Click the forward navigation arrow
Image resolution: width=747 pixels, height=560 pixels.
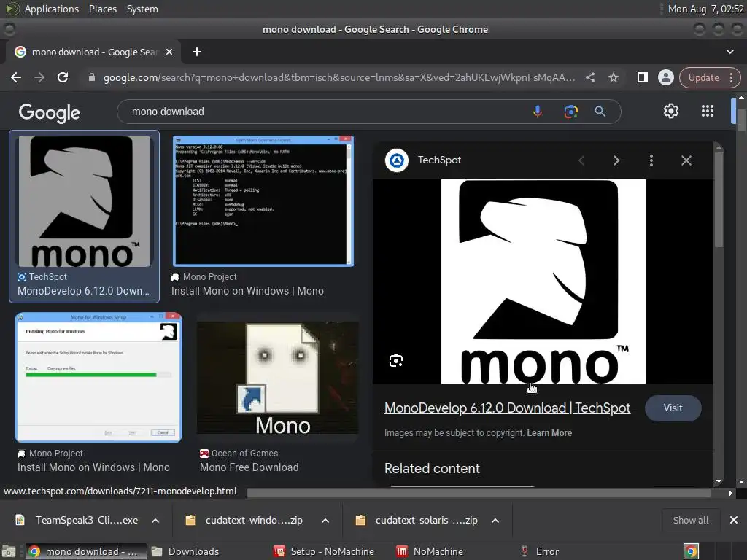coord(39,77)
